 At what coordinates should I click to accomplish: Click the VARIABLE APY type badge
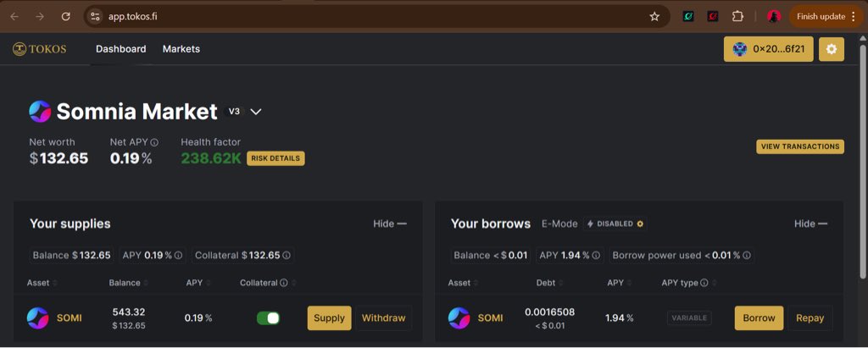pyautogui.click(x=689, y=318)
